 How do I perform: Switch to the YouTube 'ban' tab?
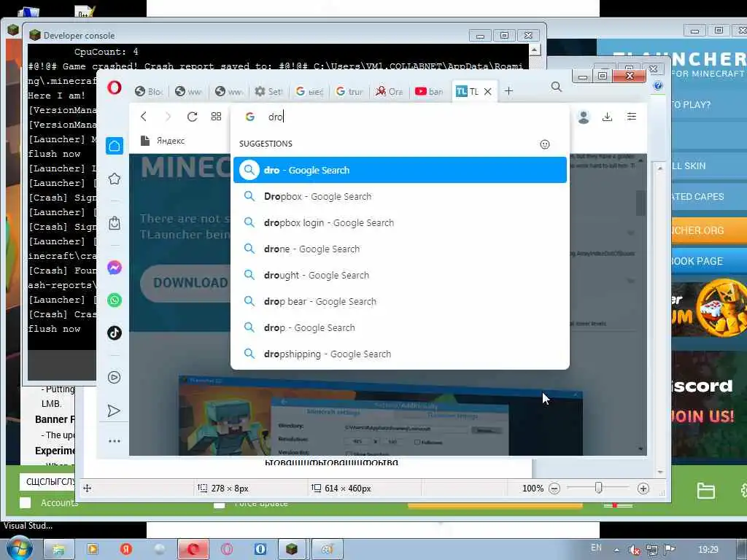coord(429,91)
